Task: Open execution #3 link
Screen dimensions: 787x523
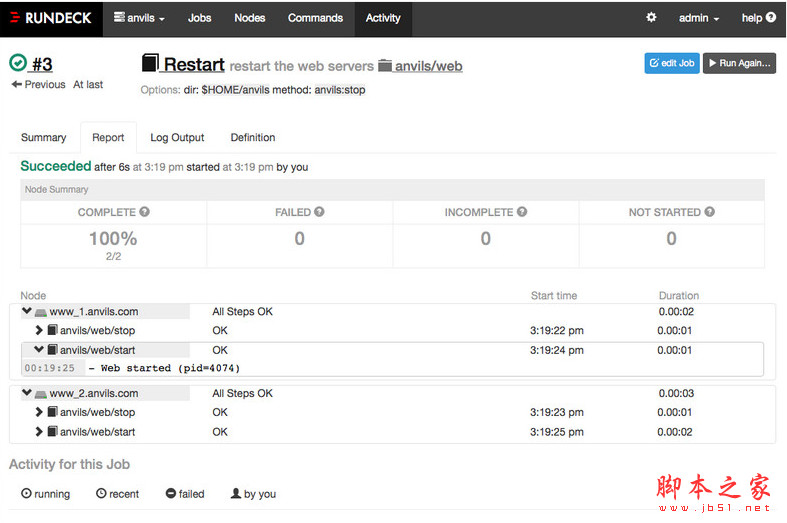Action: click(42, 64)
